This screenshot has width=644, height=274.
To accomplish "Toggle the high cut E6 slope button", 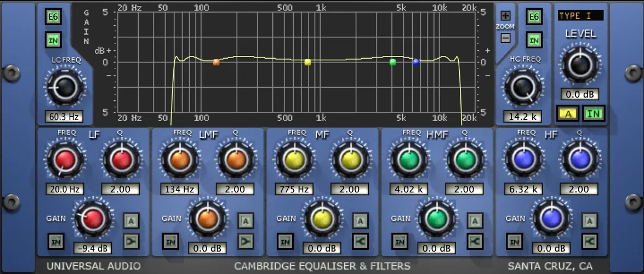I will click(534, 17).
